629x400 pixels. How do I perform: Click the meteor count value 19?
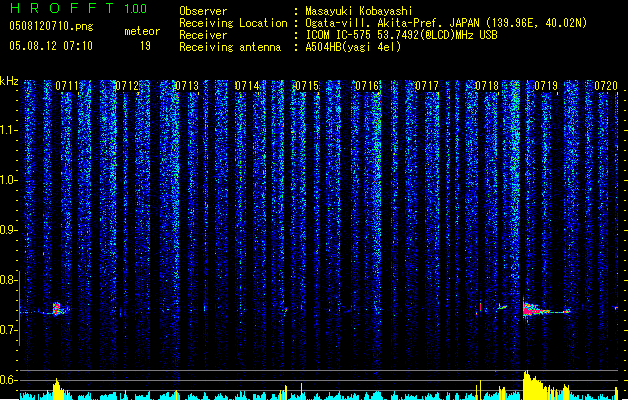tap(145, 46)
